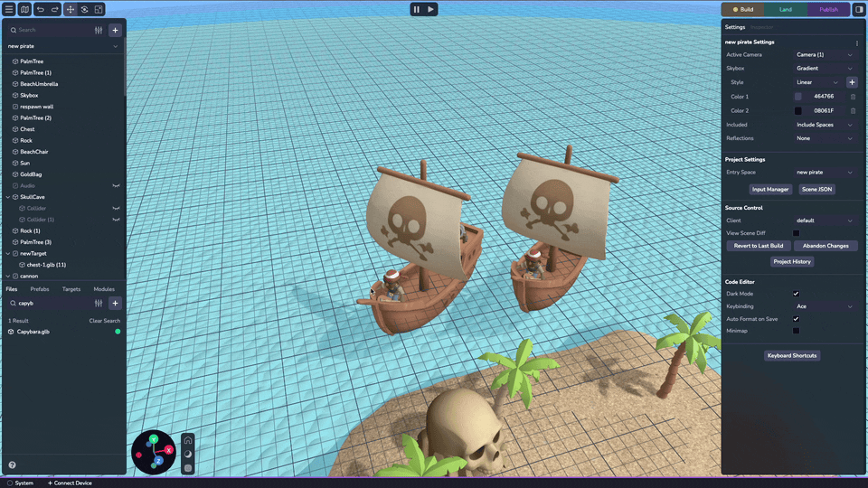Screen dimensions: 868x488
Task: Toggle the right sidebar panel icon
Action: pos(858,9)
